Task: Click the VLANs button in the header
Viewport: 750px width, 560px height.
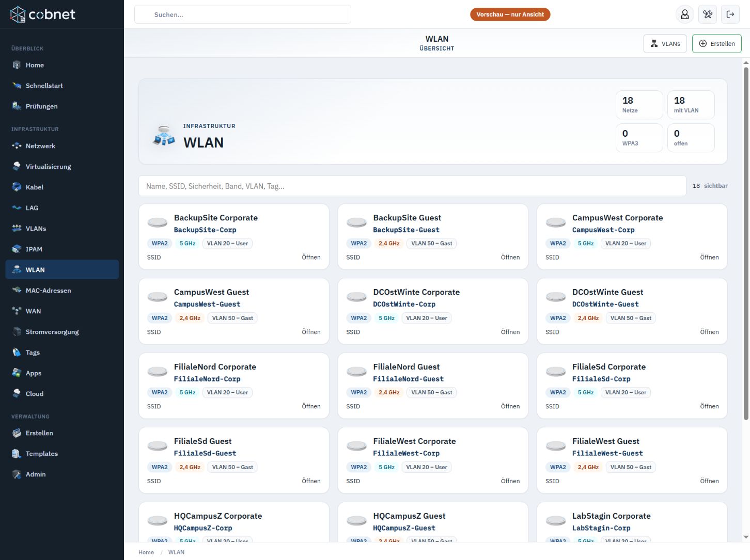Action: coord(665,43)
